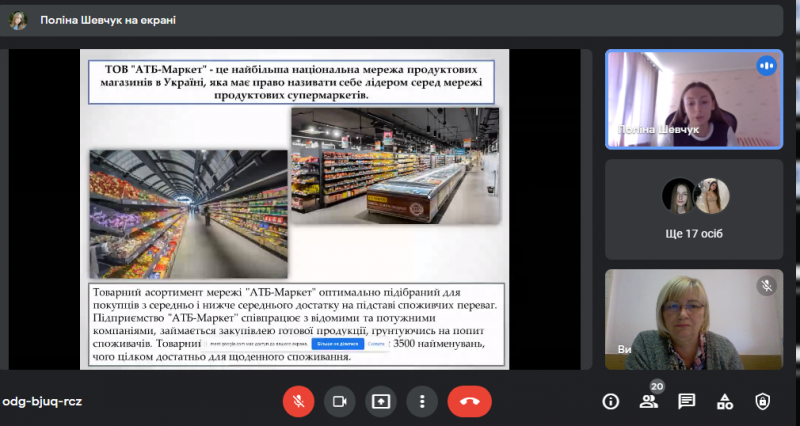Unmute the microphone with the red mic button
The width and height of the screenshot is (800, 426).
coord(298,402)
